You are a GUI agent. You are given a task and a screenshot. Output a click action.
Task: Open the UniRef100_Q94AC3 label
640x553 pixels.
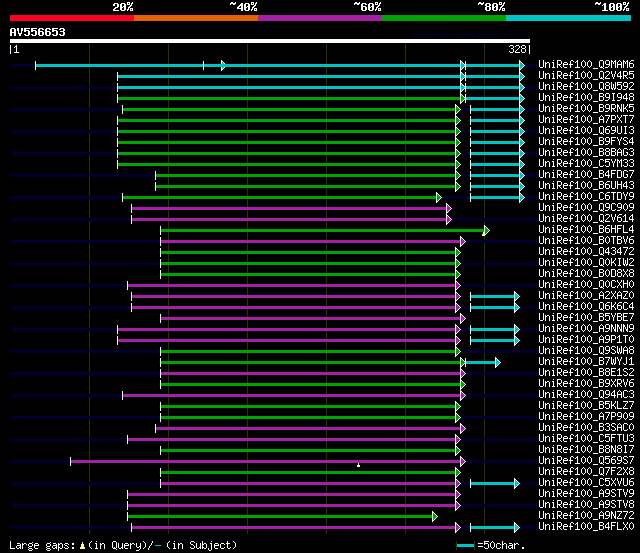coord(586,395)
